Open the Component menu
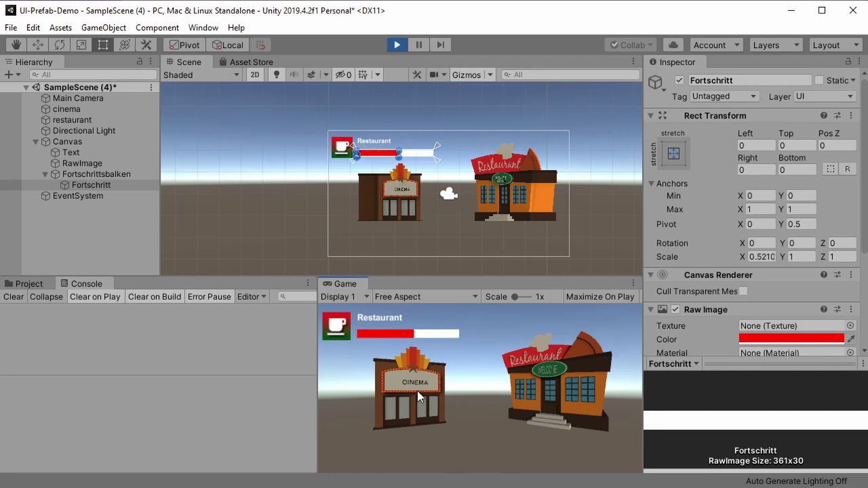Viewport: 868px width, 488px height. (157, 27)
